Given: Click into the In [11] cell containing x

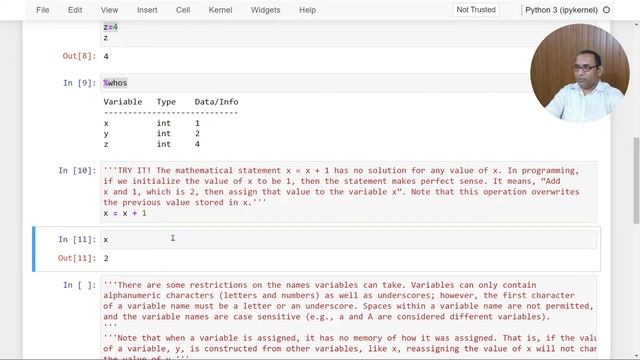Looking at the screenshot, I should click(348, 240).
